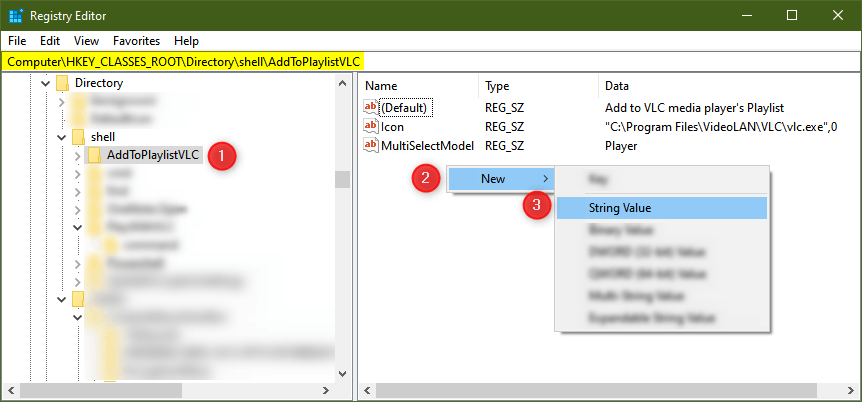Select the shell folder icon in tree

click(x=78, y=136)
